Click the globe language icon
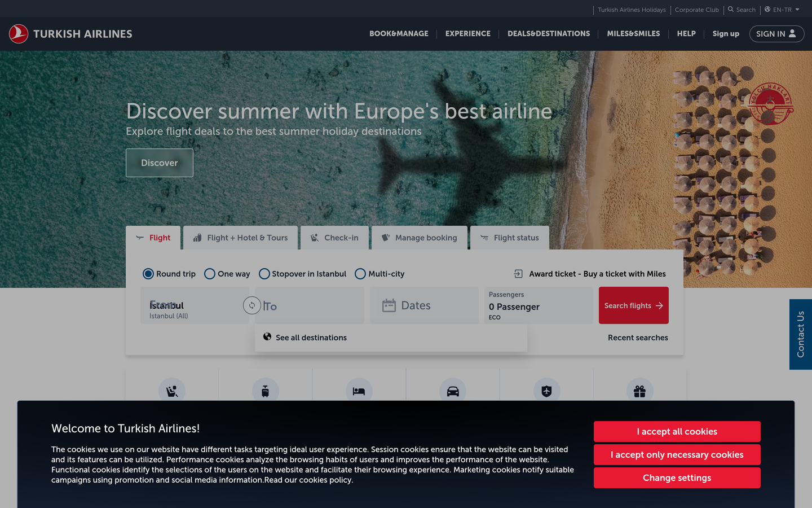This screenshot has height=508, width=812. 767,9
